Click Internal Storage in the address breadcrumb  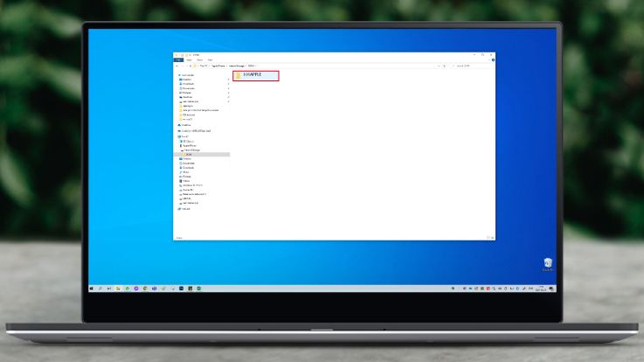coord(237,66)
